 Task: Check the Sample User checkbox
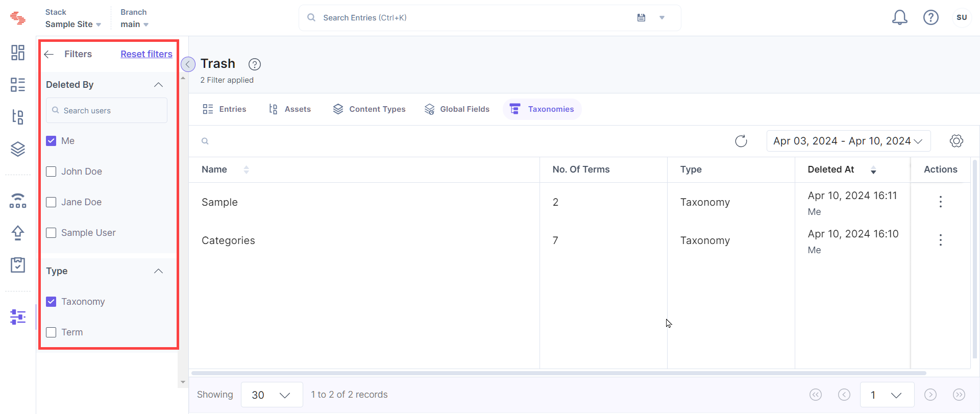(x=51, y=233)
